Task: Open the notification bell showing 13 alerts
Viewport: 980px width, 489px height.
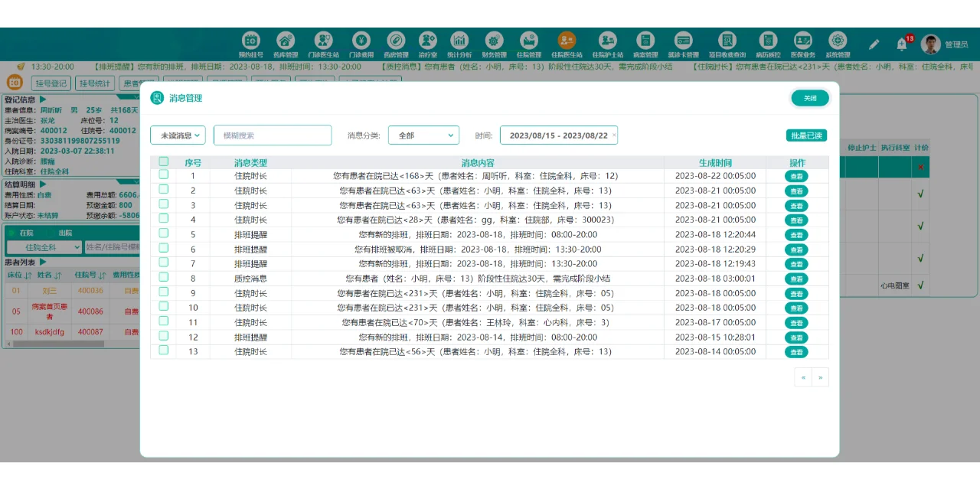Action: [x=901, y=44]
